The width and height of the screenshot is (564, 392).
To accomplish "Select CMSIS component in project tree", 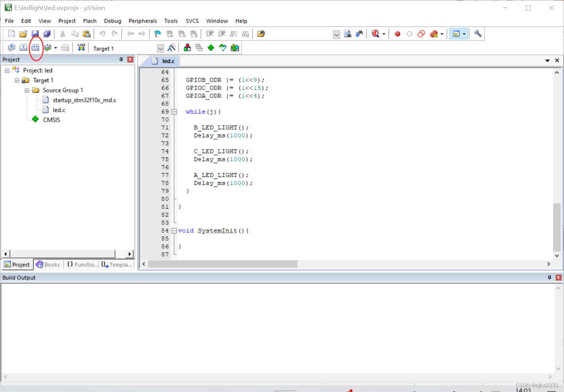I will click(x=52, y=120).
